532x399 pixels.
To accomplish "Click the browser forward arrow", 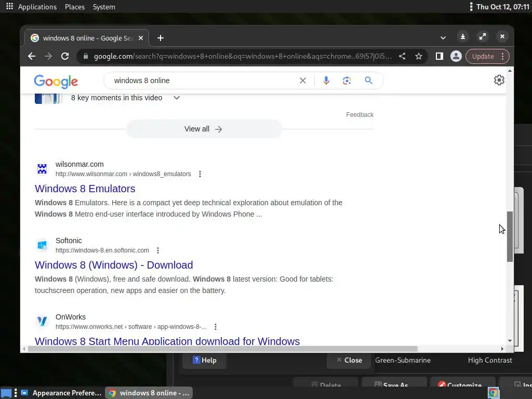I will 48,56.
